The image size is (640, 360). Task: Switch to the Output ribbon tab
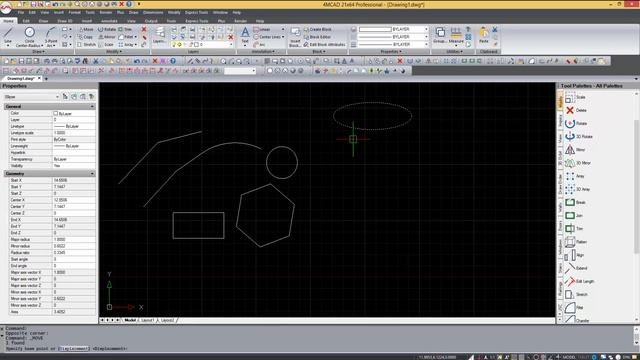point(151,21)
